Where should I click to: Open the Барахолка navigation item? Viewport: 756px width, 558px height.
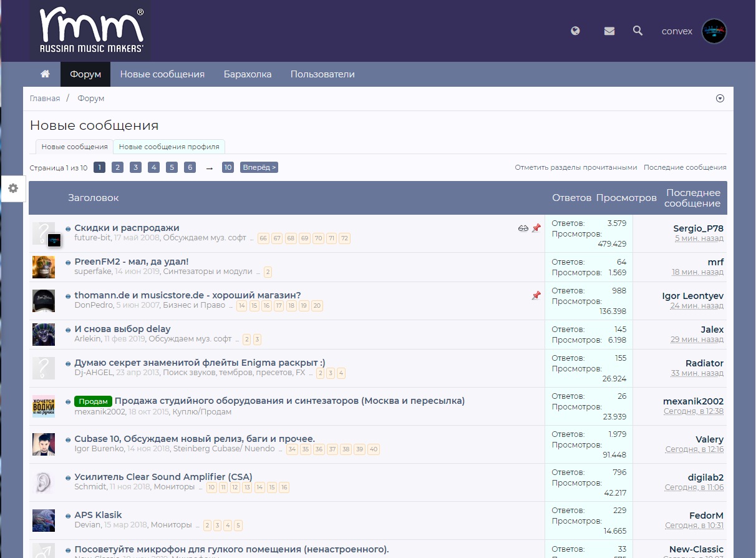click(248, 74)
